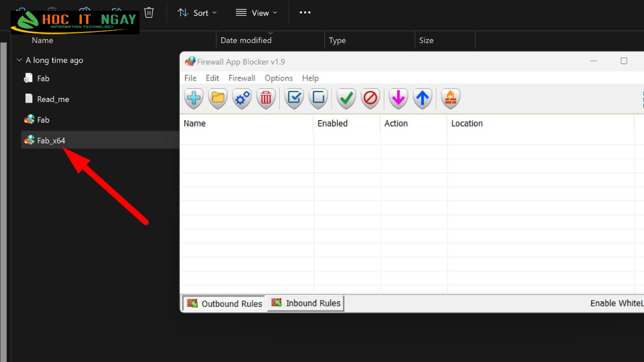Open the View dropdown in File Explorer
644x362 pixels.
click(x=257, y=12)
